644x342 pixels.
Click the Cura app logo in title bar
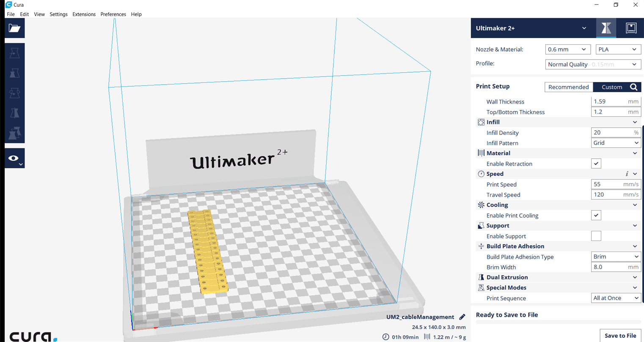pos(8,5)
